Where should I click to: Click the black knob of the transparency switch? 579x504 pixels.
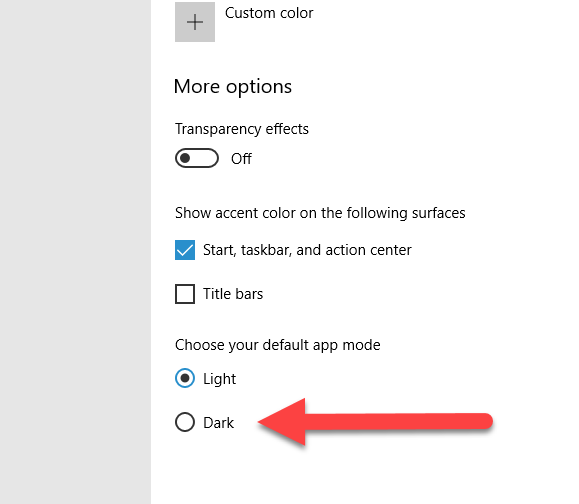coord(185,158)
